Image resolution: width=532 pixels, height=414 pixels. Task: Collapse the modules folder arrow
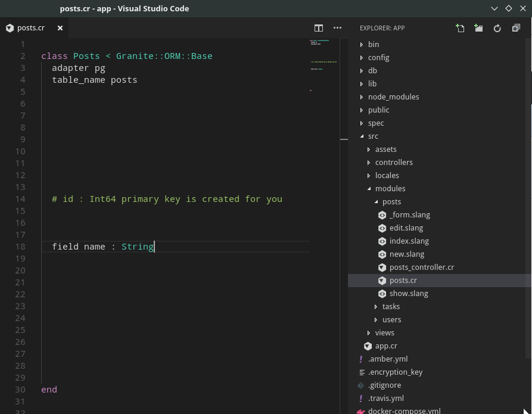[369, 188]
